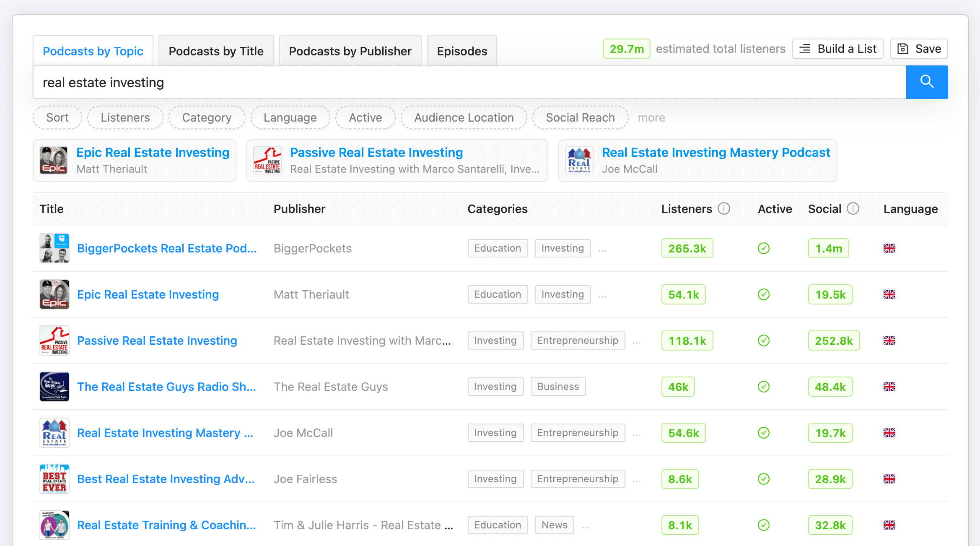Image resolution: width=980 pixels, height=546 pixels.
Task: Click News category tag
Action: coord(554,525)
